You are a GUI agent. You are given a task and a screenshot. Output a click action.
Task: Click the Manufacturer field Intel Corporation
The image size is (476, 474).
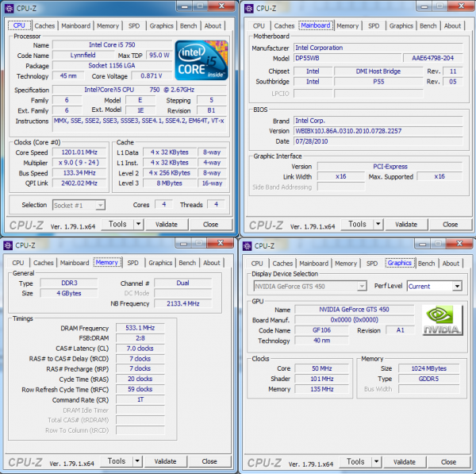(378, 48)
